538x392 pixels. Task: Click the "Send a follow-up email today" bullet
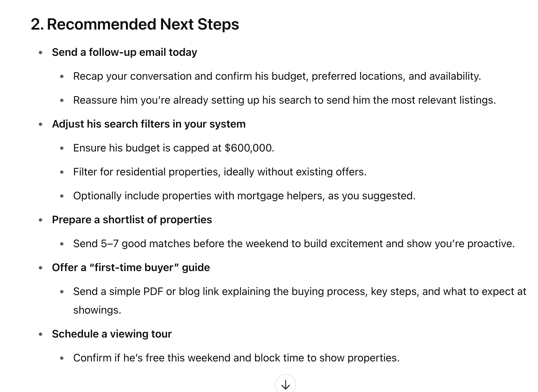pos(125,52)
